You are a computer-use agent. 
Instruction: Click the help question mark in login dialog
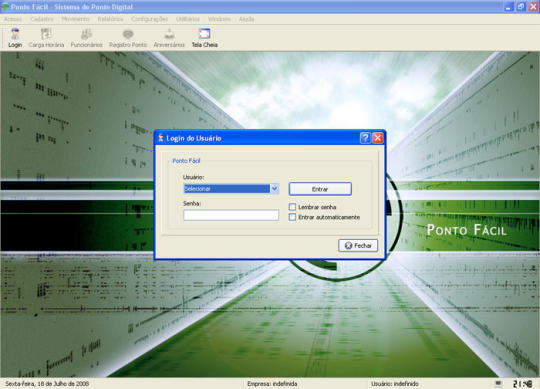coord(365,138)
